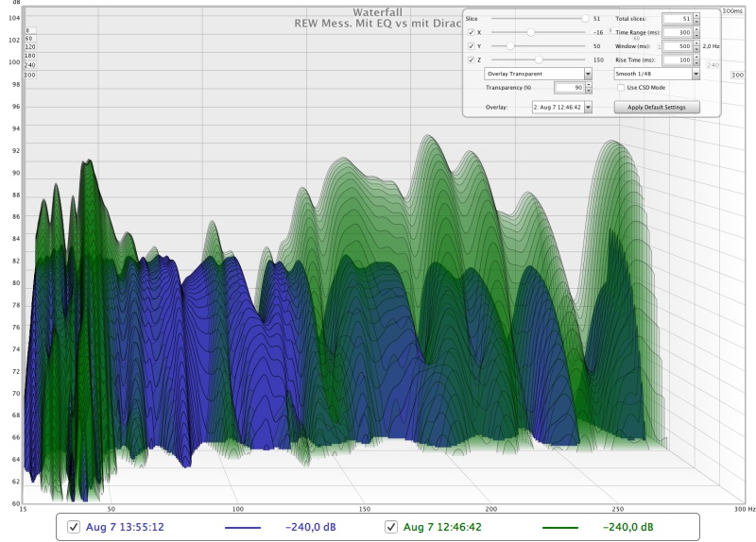Uncheck the X axis checkbox
The height and width of the screenshot is (542, 756).
tap(472, 32)
